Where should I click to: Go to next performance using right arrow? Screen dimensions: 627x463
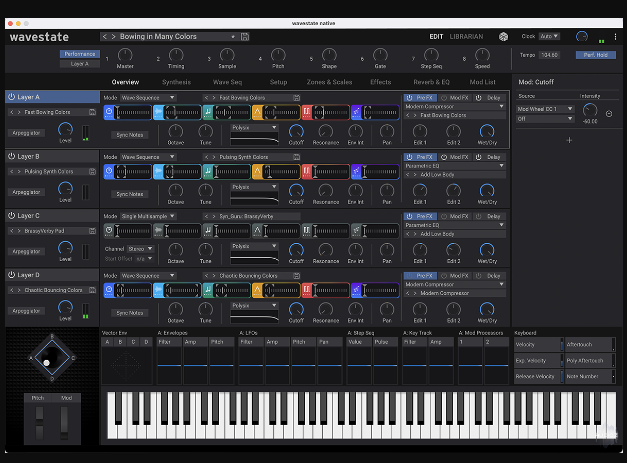tap(114, 37)
